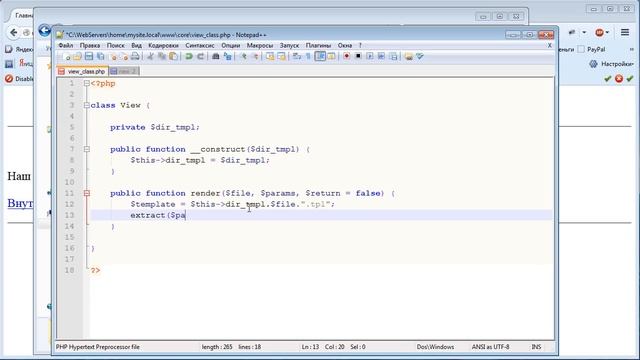Toggle word wrap in the toolbar
The width and height of the screenshot is (640, 360).
click(x=297, y=56)
